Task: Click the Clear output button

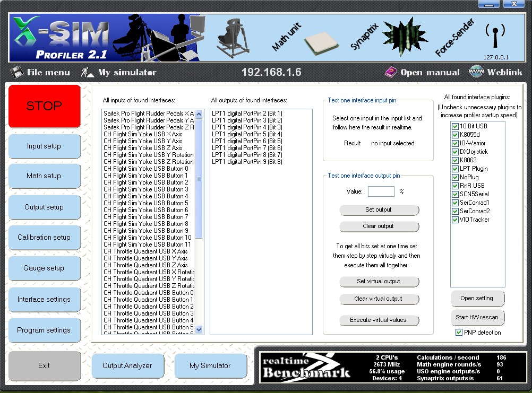Action: pos(379,226)
